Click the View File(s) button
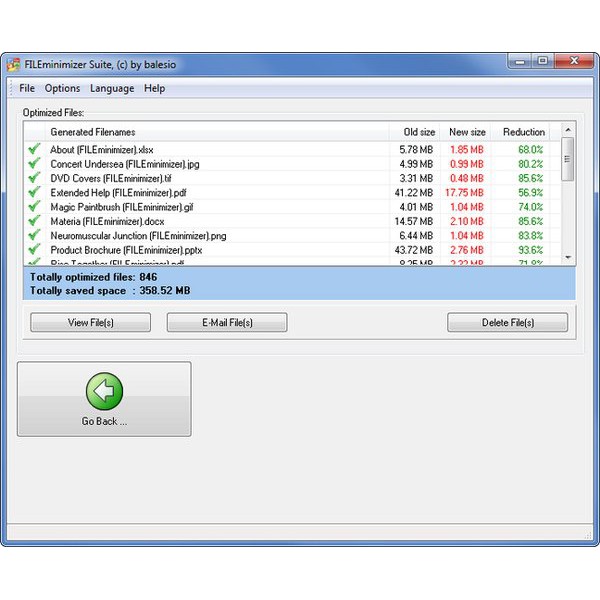Viewport: 600px width, 600px height. click(x=91, y=323)
